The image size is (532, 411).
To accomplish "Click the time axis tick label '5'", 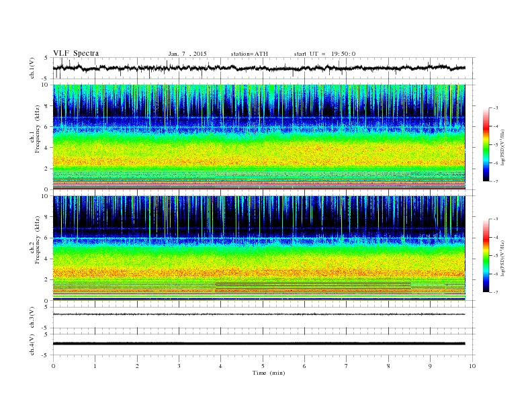I will 263,366.
